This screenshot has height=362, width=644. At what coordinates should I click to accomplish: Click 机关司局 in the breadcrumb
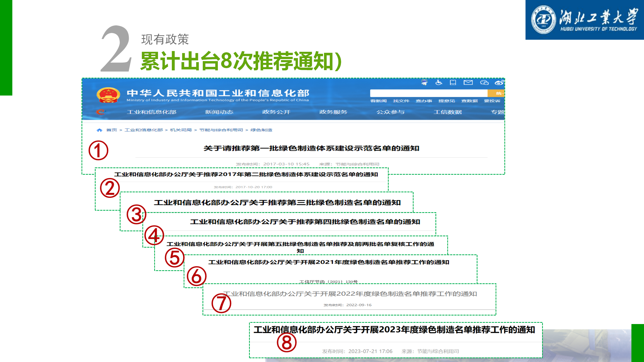pyautogui.click(x=181, y=130)
